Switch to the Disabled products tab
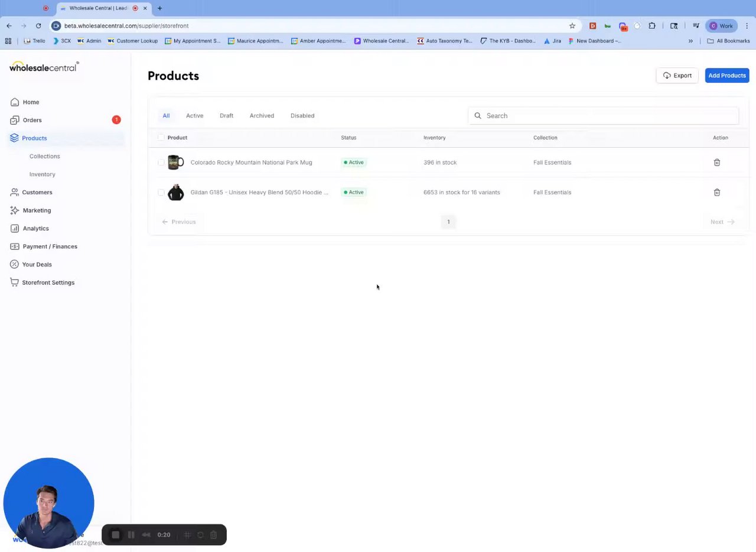756x552 pixels. (302, 115)
